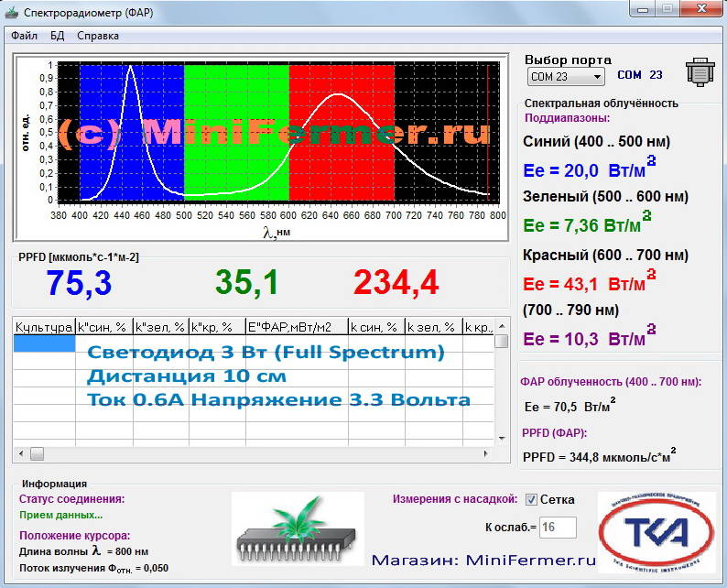Select the highlighted first cell under Культура
Image resolution: width=727 pixels, height=588 pixels.
click(x=44, y=343)
